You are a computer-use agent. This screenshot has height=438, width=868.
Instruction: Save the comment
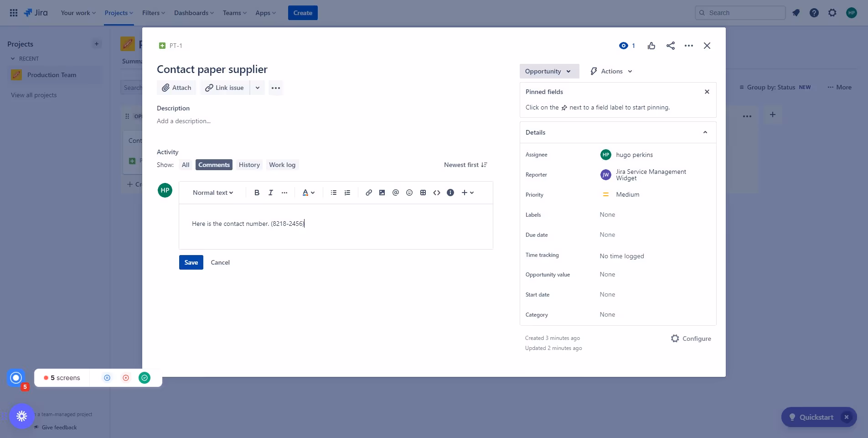coord(191,262)
